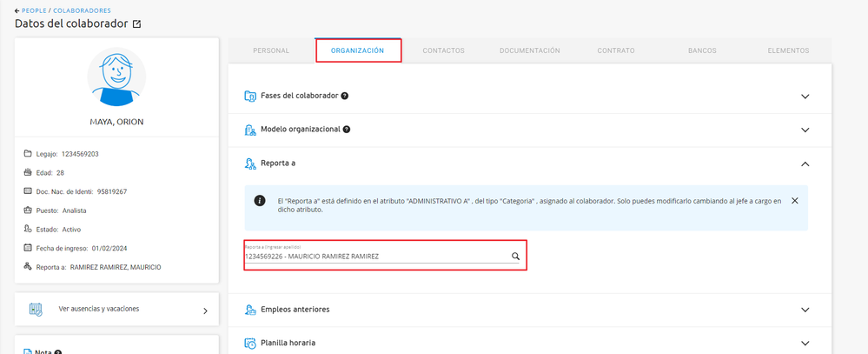Click the Ver ausencias y vacaciones calendar icon
Viewport: 868px width, 354px height.
(x=36, y=309)
